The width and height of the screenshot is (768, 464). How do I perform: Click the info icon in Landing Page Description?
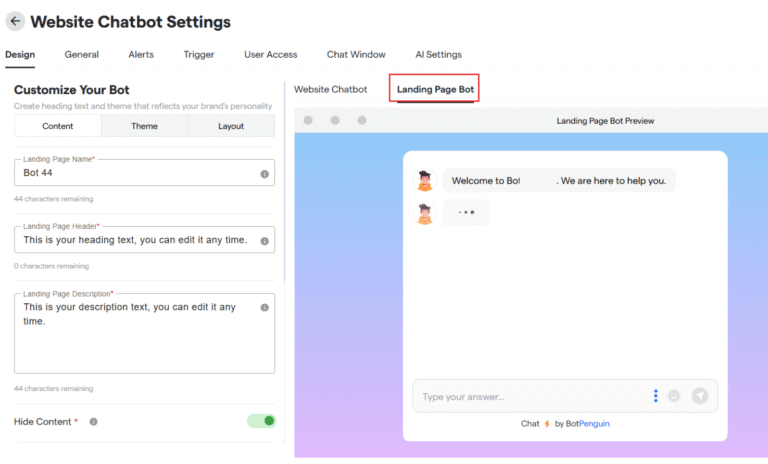click(x=264, y=308)
